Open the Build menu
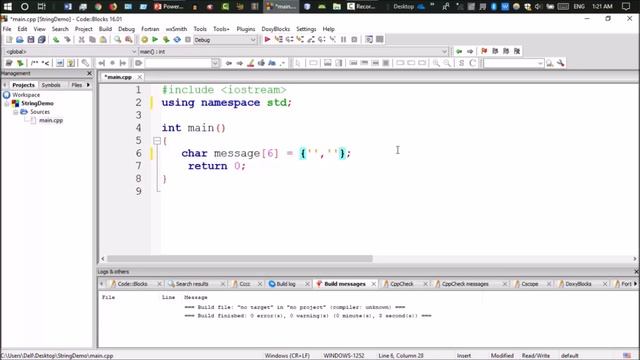This screenshot has width=640, height=360. coord(105,29)
